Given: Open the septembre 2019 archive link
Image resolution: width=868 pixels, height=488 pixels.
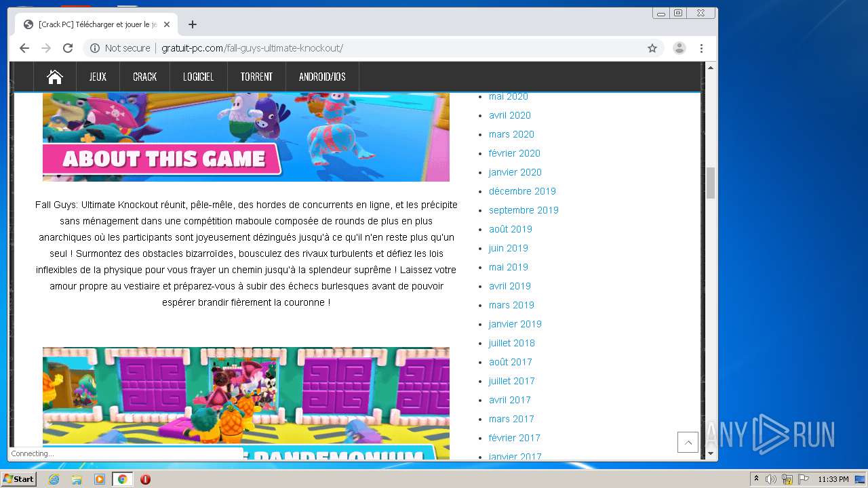Looking at the screenshot, I should (524, 210).
